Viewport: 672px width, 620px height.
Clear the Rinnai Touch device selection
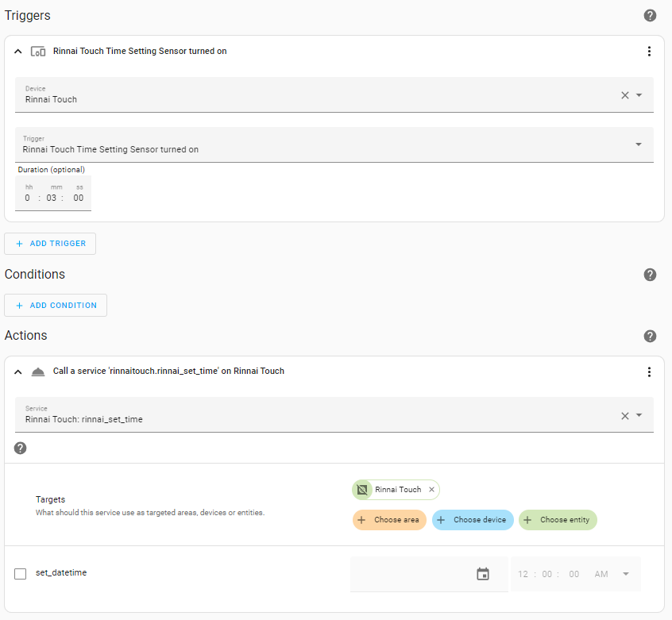click(x=624, y=95)
